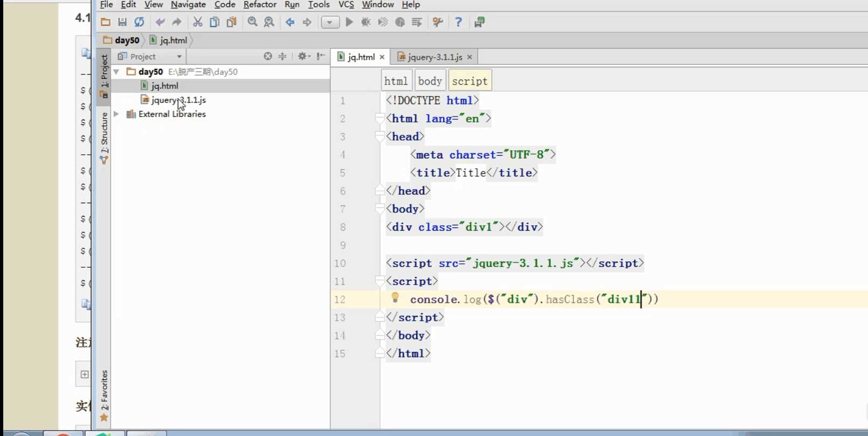Viewport: 868px width, 436px height.
Task: Click the lined-arrow icon before Settings wrench
Action: 417,22
